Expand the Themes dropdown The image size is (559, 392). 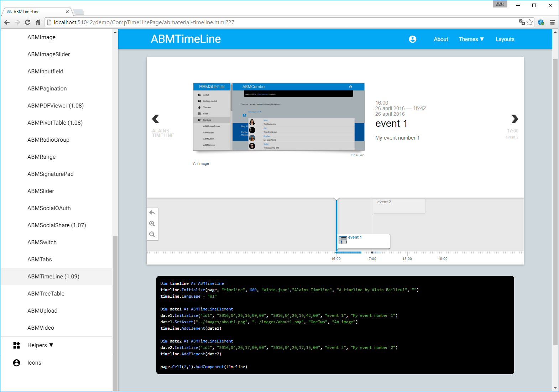point(471,39)
